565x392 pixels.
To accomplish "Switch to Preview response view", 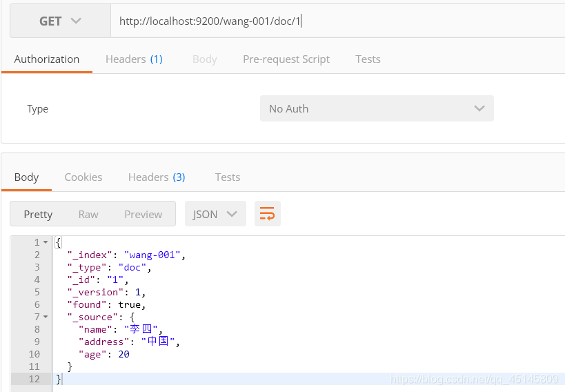I will tap(143, 215).
